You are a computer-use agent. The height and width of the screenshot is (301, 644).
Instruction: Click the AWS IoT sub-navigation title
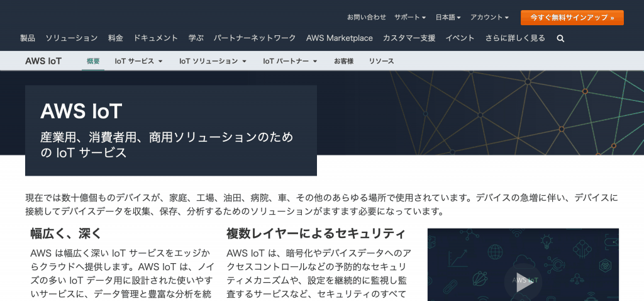pos(43,61)
